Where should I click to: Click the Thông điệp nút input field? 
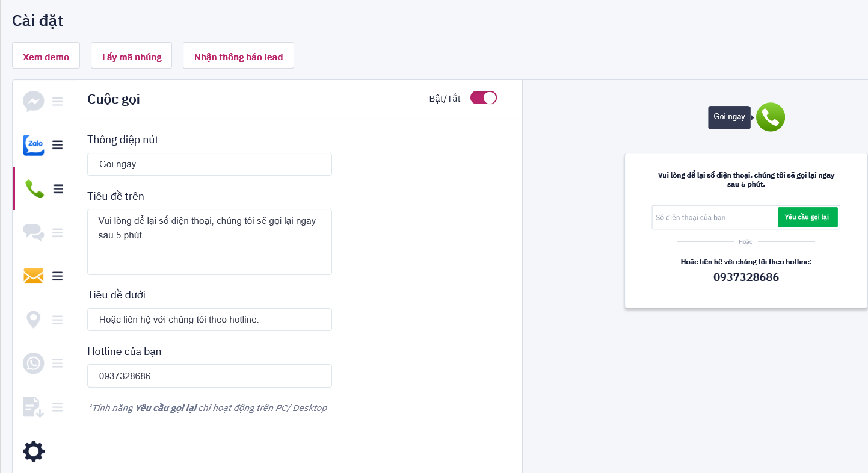point(209,164)
